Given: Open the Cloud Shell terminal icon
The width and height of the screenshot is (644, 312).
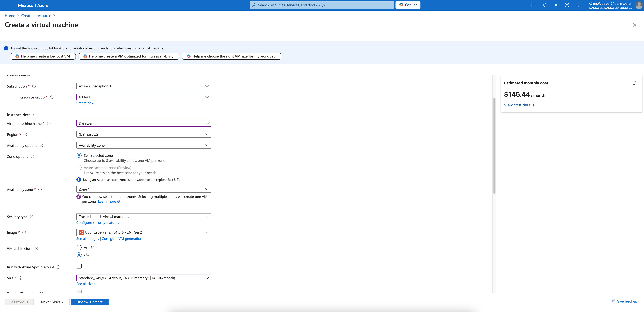Looking at the screenshot, I should pyautogui.click(x=534, y=5).
